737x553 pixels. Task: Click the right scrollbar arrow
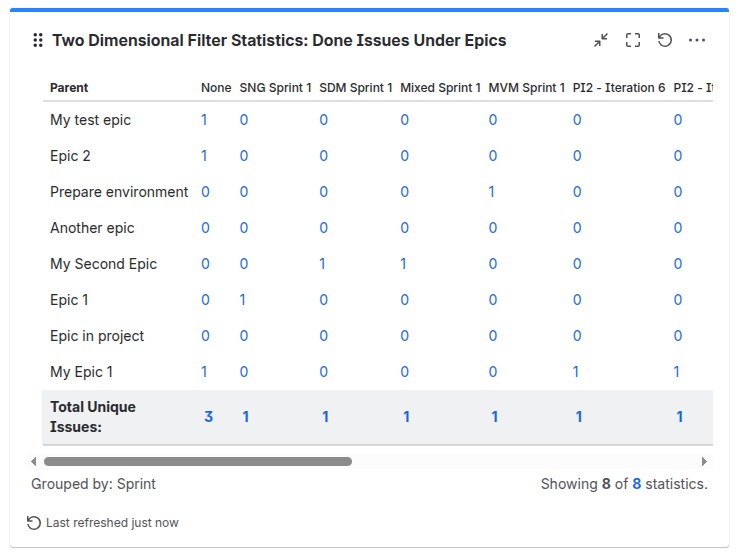[x=704, y=461]
